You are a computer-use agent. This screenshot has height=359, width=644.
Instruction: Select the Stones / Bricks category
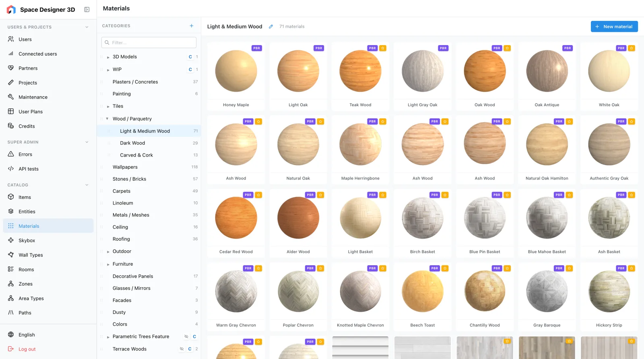pos(149,179)
